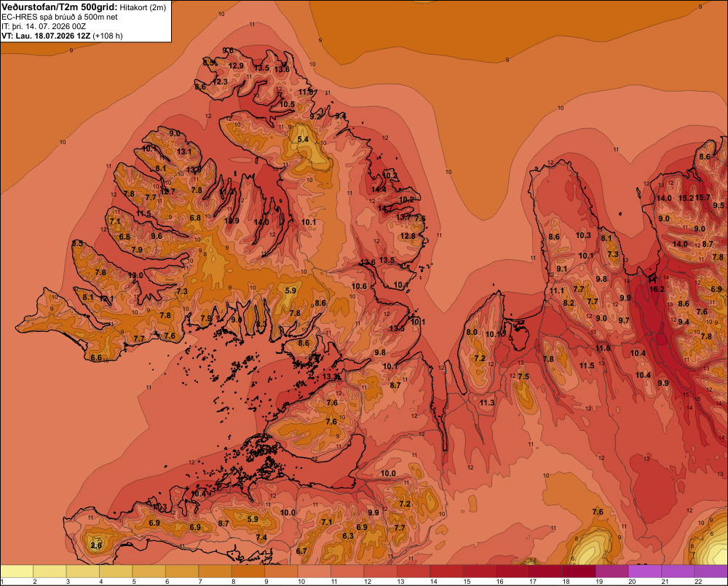This screenshot has width=728, height=586.
Task: Select the 15.7 temperature label
Action: (x=703, y=198)
